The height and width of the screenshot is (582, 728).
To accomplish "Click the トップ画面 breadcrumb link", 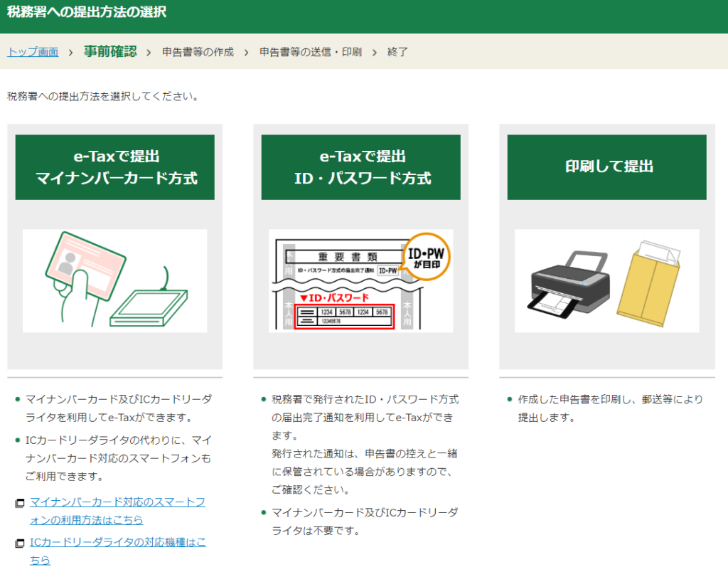I will click(33, 51).
